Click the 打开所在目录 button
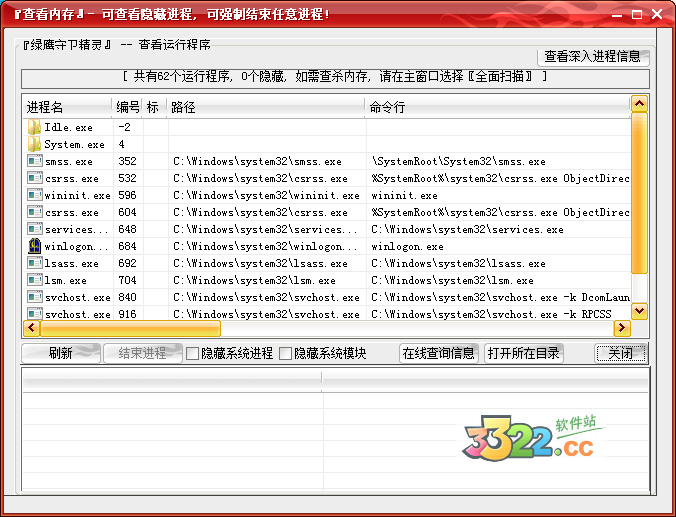The height and width of the screenshot is (517, 676). pos(523,354)
